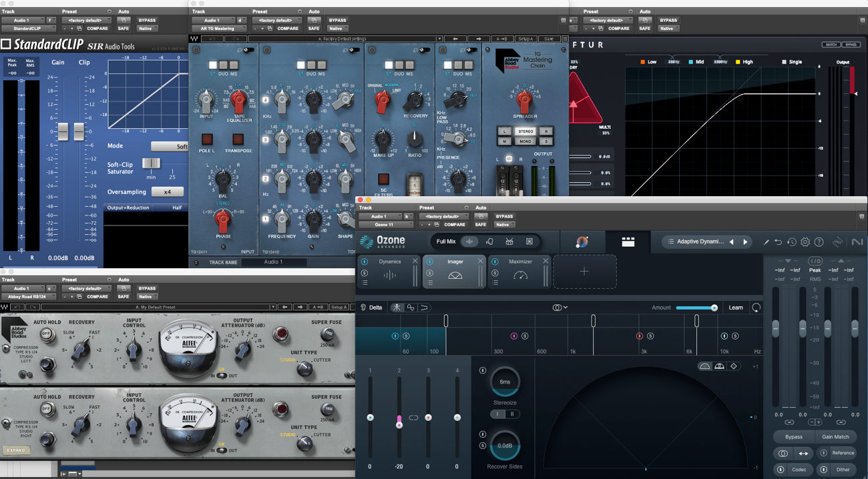Add a new module with the plus slot

click(x=584, y=272)
